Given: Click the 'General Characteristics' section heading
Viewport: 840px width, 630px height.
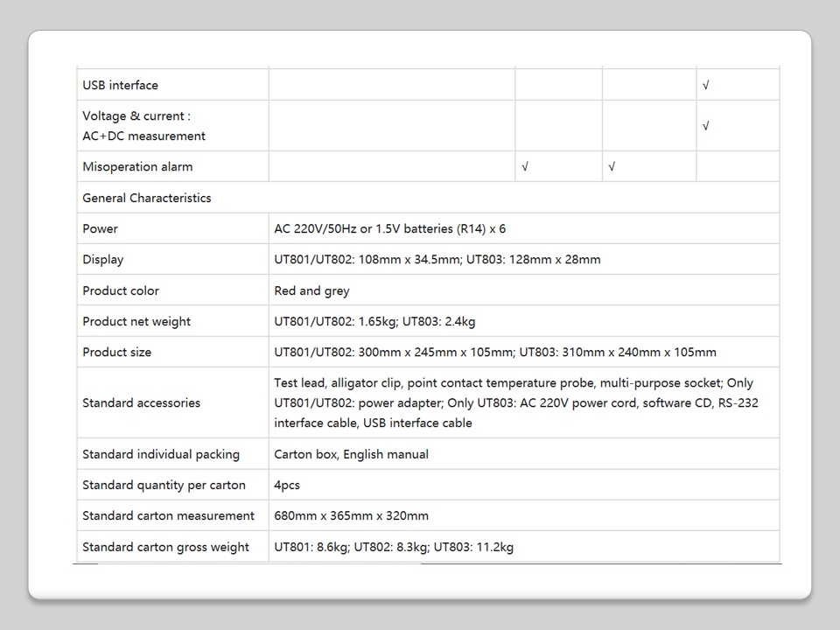Looking at the screenshot, I should coord(147,198).
